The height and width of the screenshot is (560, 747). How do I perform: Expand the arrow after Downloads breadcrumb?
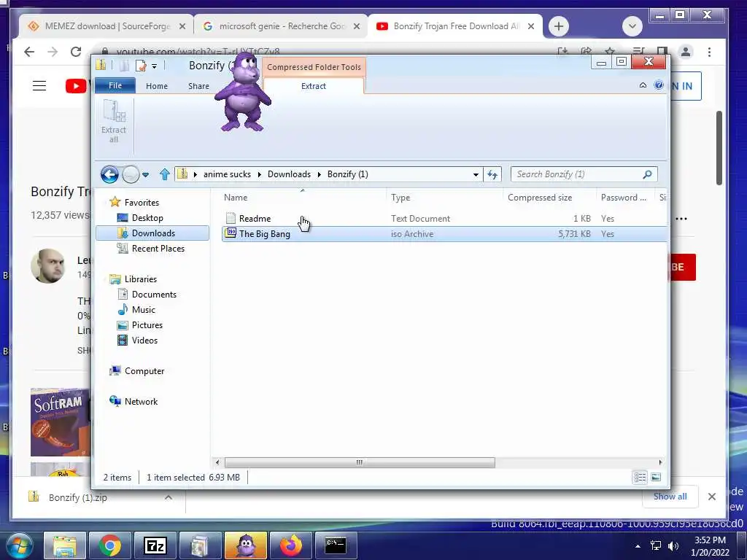(x=320, y=174)
